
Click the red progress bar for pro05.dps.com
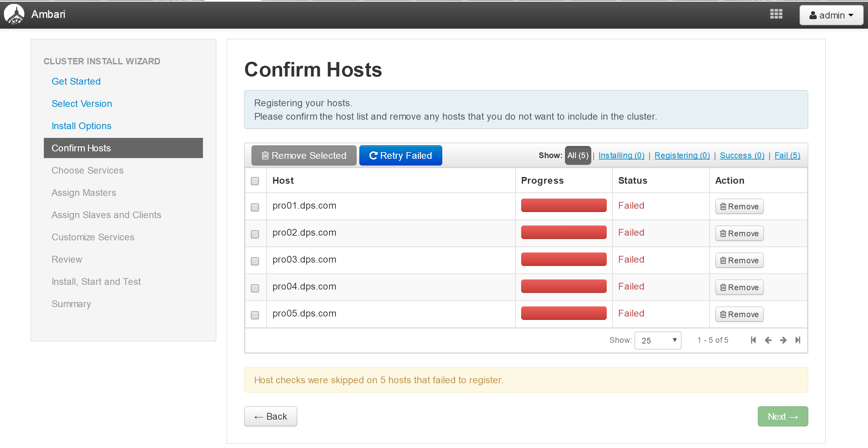point(564,313)
